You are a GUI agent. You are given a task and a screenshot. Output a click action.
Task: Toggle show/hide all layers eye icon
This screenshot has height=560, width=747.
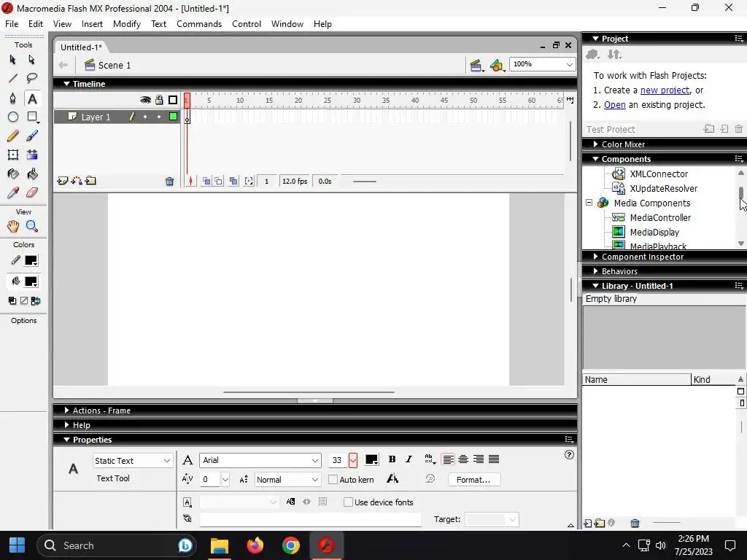pos(145,100)
